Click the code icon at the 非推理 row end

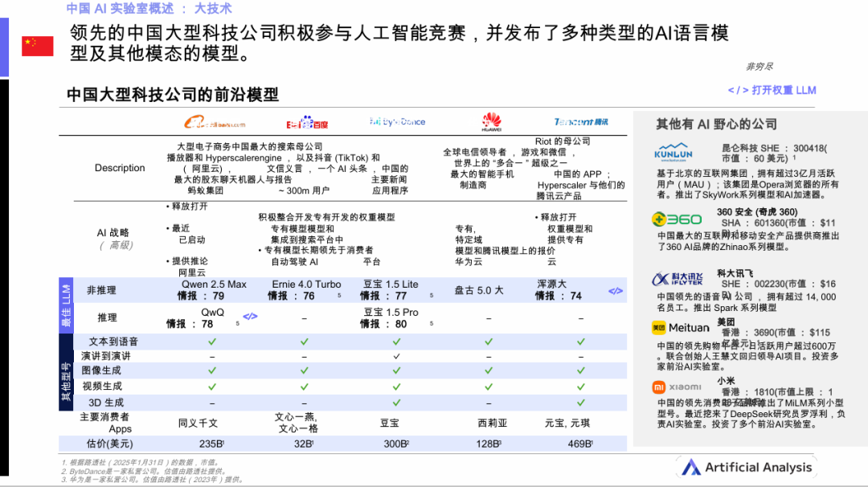[x=616, y=291]
